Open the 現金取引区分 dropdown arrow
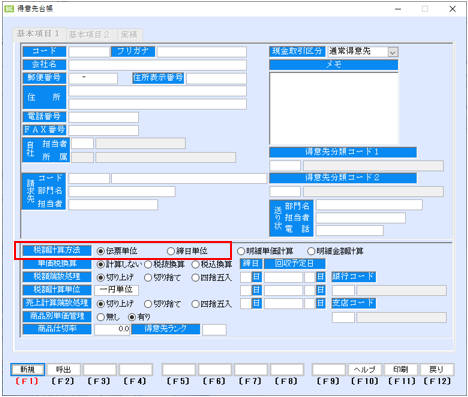468x397 pixels. [393, 52]
